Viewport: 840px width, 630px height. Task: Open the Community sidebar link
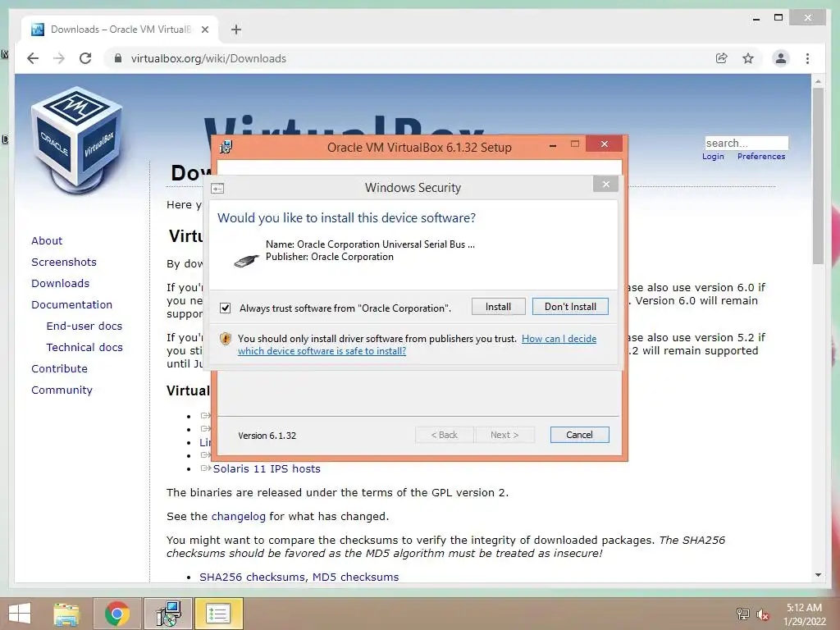click(62, 390)
